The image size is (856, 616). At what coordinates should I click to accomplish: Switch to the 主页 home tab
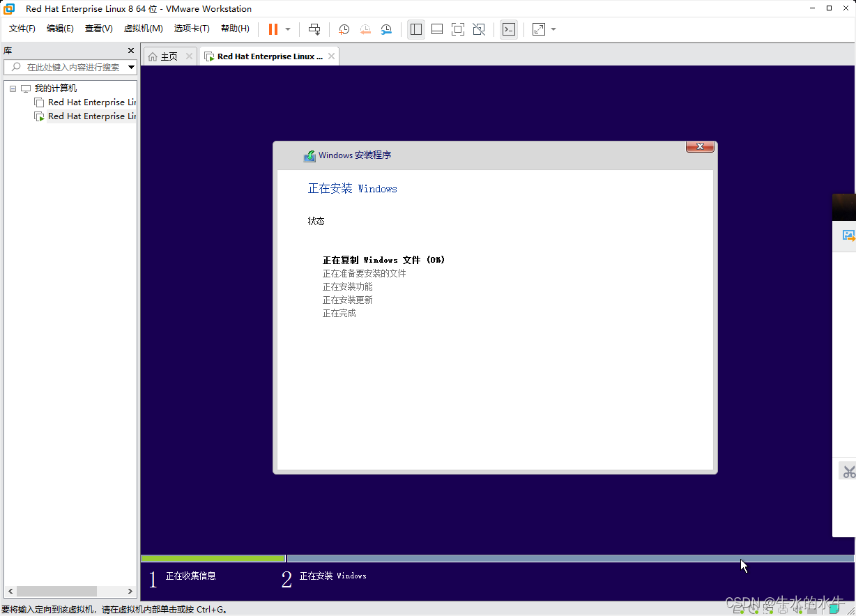(x=169, y=56)
